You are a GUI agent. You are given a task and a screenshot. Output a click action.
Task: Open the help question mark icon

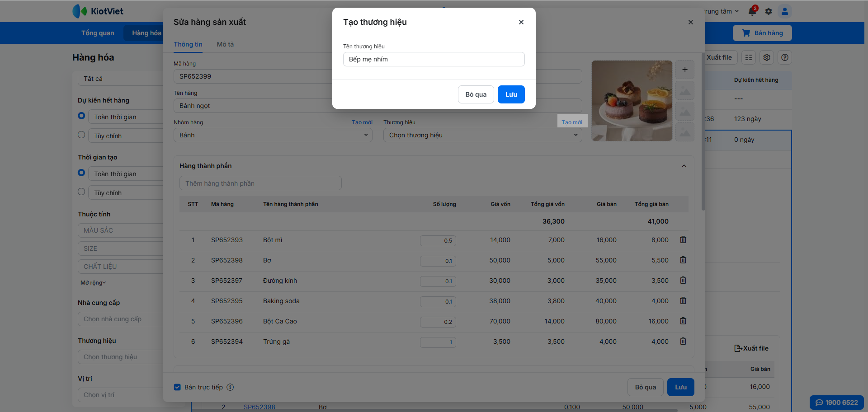tap(785, 57)
